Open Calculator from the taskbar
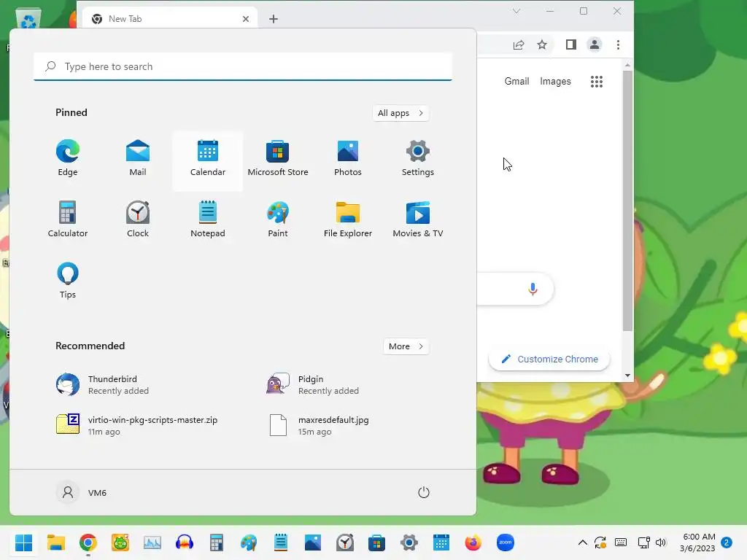 point(216,542)
